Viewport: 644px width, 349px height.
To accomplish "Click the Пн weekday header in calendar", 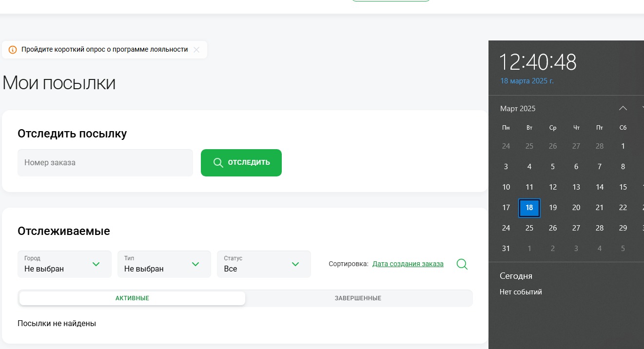I will point(506,128).
